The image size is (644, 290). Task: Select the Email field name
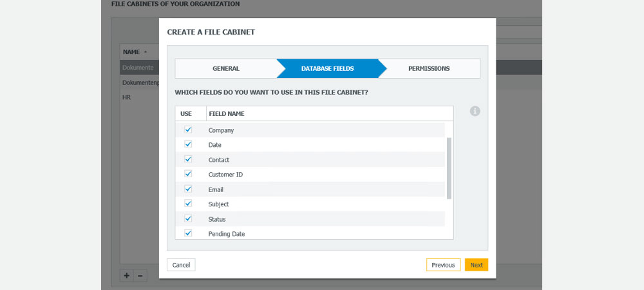(216, 189)
